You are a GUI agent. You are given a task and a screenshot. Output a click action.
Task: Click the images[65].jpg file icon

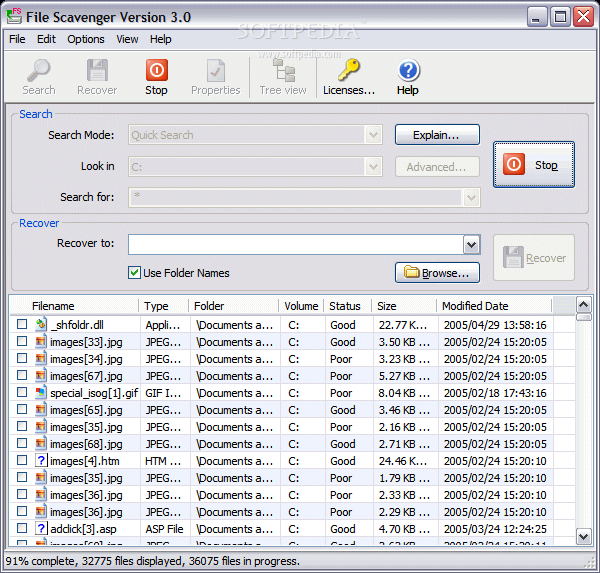coord(41,410)
